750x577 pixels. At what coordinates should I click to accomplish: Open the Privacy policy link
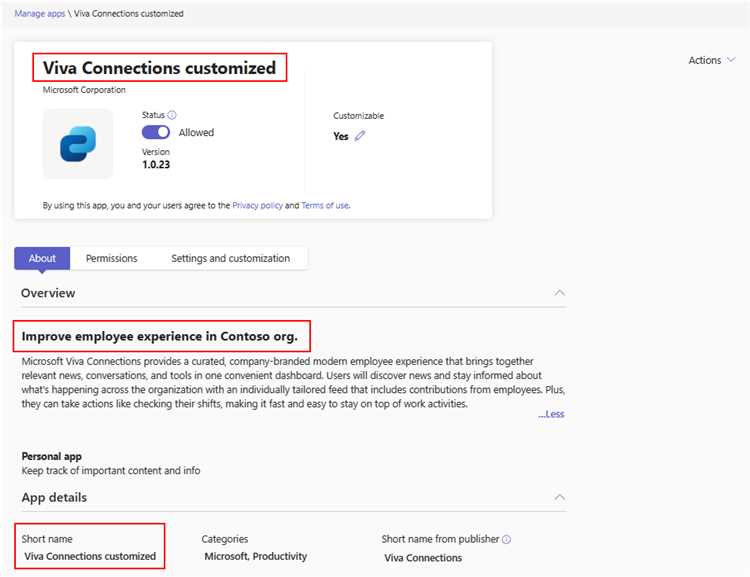[257, 205]
